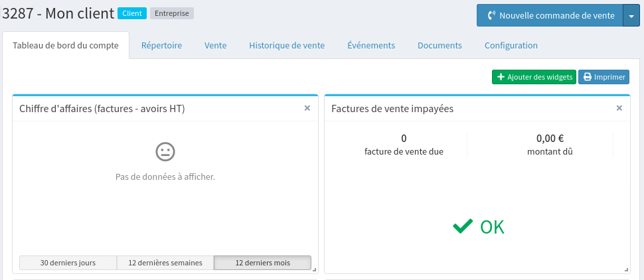Click the Nouvelle commande de vente button
Screen dimensions: 644x280
[550, 15]
